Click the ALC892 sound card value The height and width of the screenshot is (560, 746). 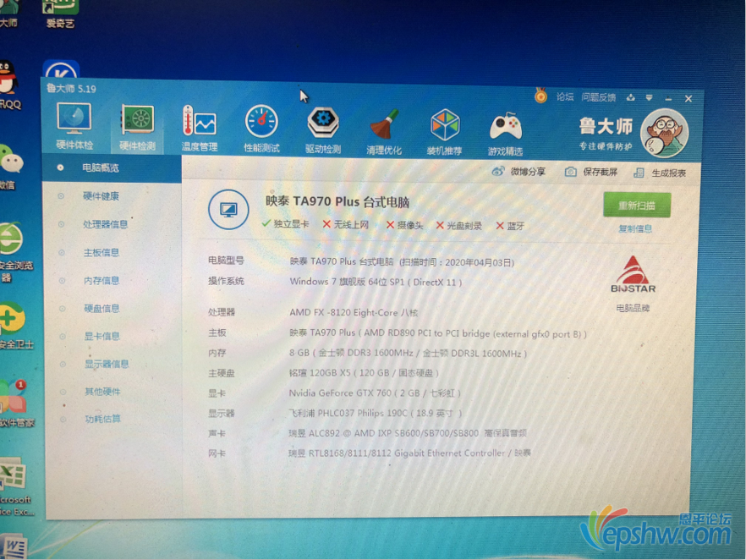(408, 433)
